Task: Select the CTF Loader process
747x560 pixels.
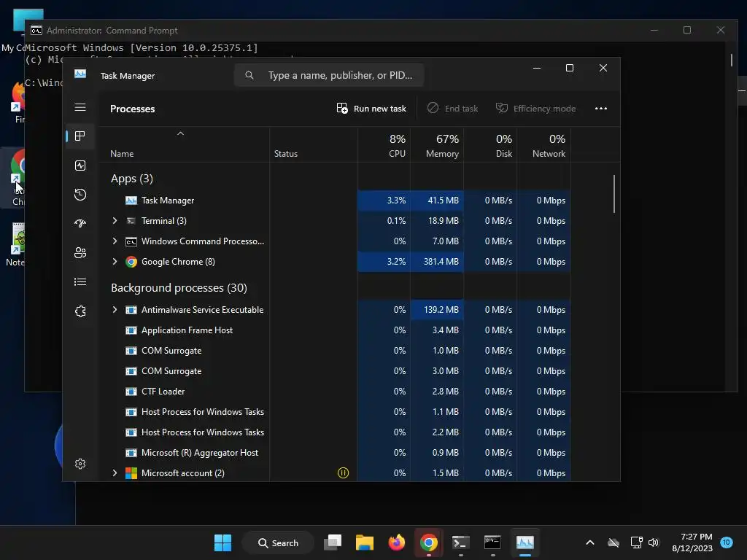Action: [x=334, y=392]
